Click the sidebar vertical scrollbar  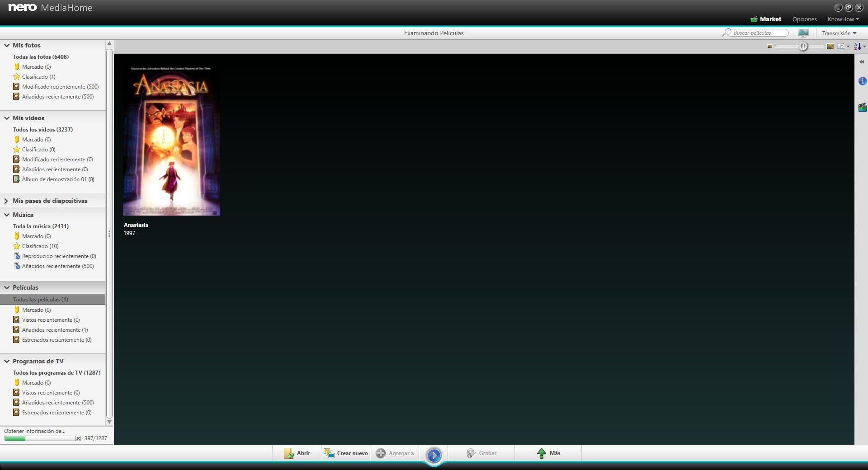coord(109,233)
